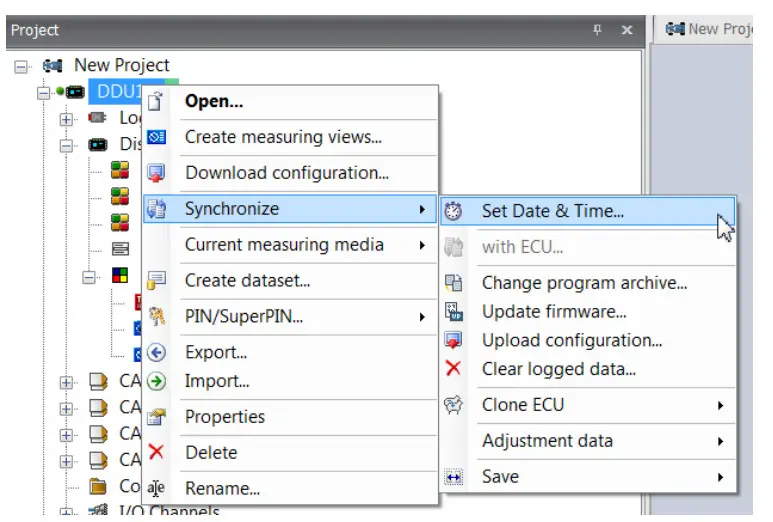773x522 pixels.
Task: Click the Download configuration icon
Action: [x=156, y=173]
